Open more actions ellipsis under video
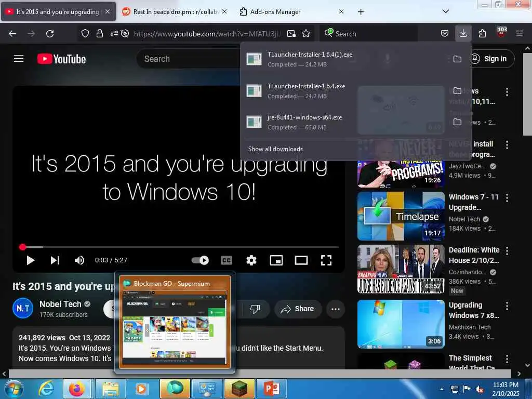This screenshot has width=532, height=399. tap(336, 309)
